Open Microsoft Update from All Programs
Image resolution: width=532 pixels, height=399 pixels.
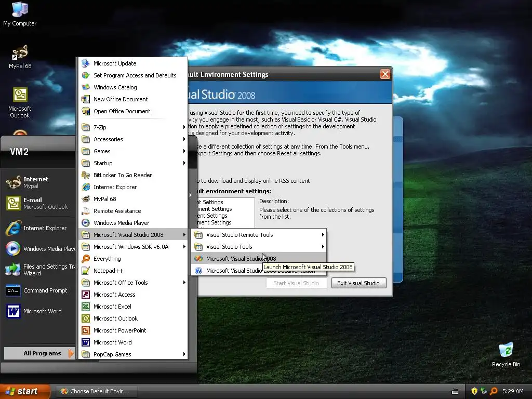133,63
